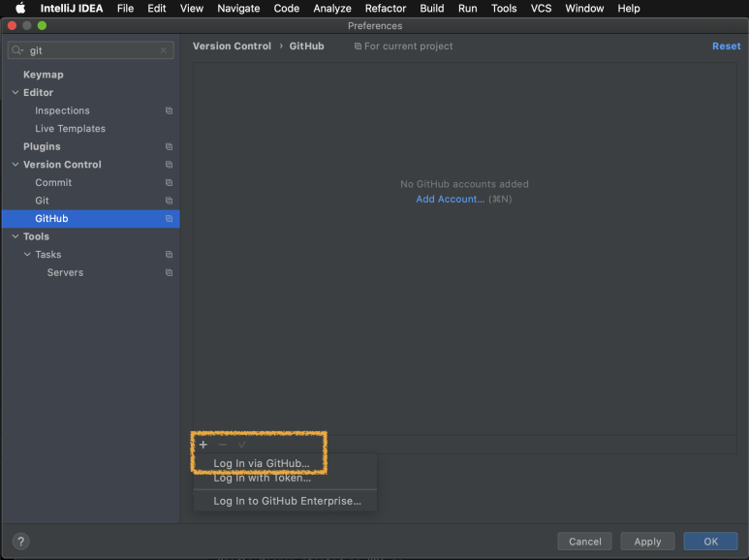Select Plugins in settings tree
The width and height of the screenshot is (749, 560).
(x=42, y=146)
